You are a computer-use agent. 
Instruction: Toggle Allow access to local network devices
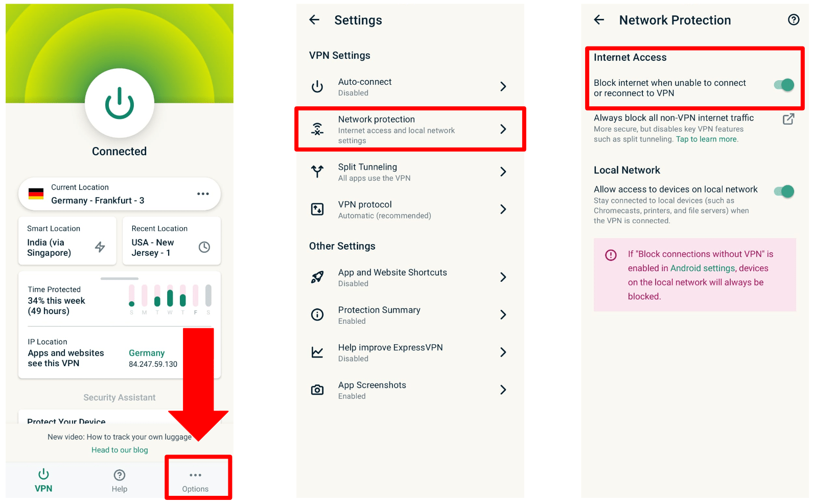pyautogui.click(x=784, y=191)
